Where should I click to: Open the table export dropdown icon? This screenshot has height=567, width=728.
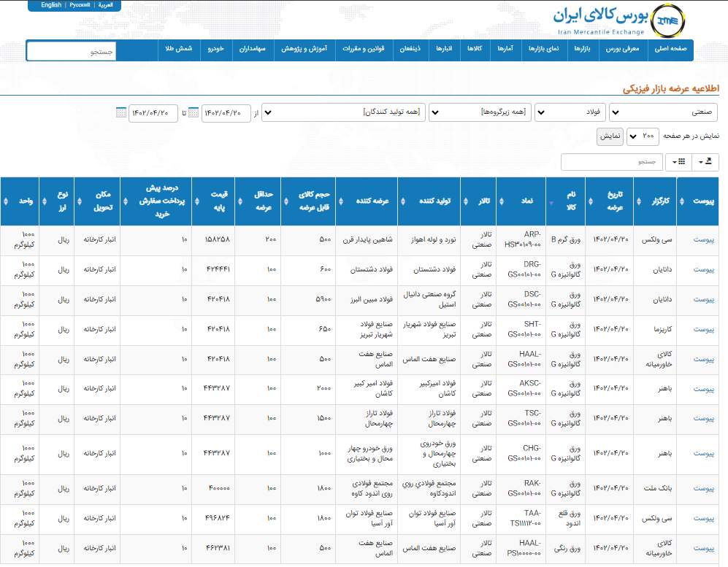[x=705, y=161]
